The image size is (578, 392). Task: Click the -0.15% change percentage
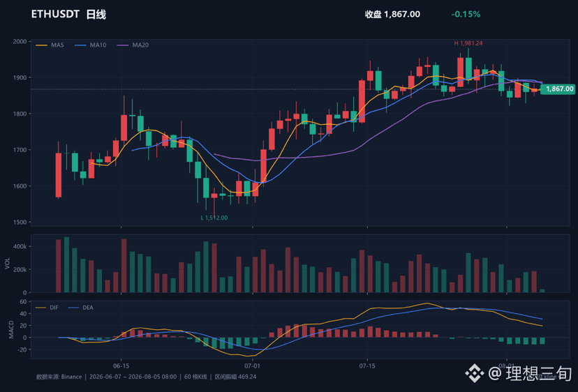click(466, 15)
